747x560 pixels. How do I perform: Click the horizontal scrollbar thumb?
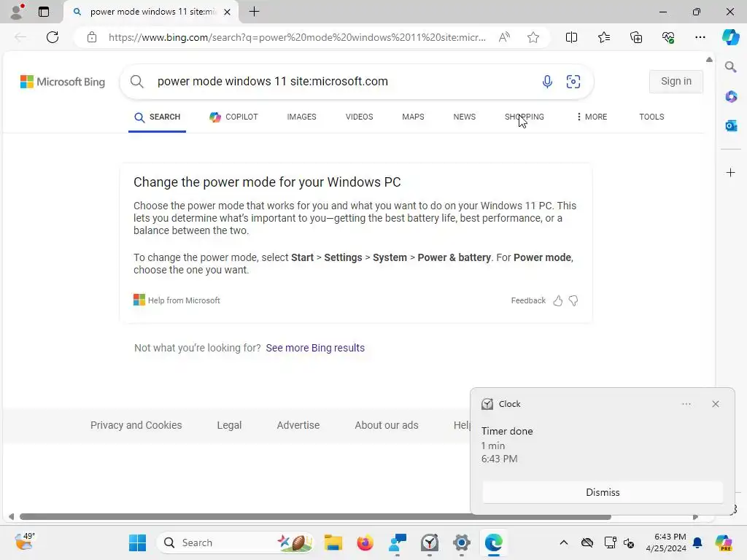315,517
